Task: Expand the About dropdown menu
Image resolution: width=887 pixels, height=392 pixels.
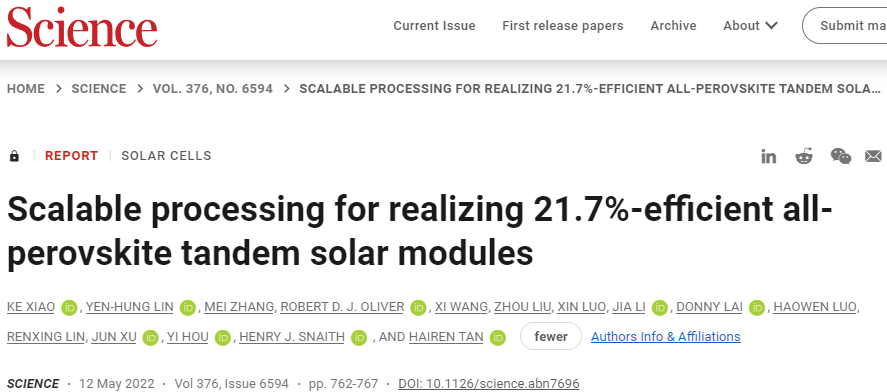Action: [750, 25]
